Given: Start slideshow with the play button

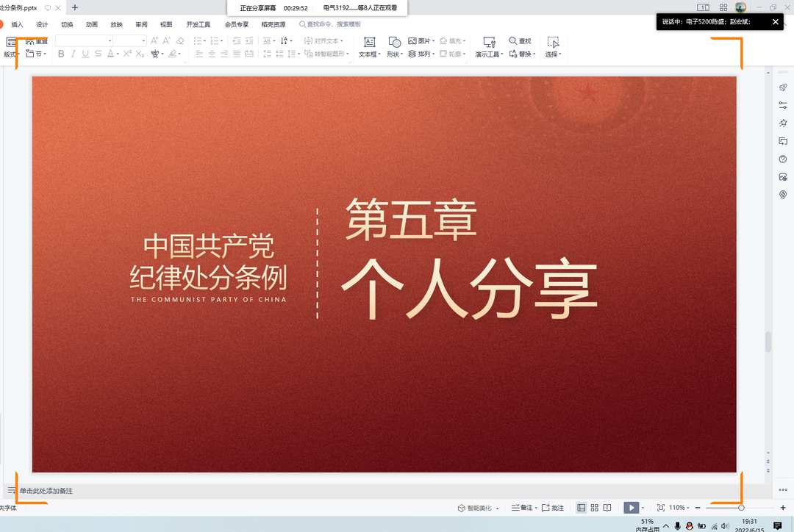Looking at the screenshot, I should click(x=631, y=508).
